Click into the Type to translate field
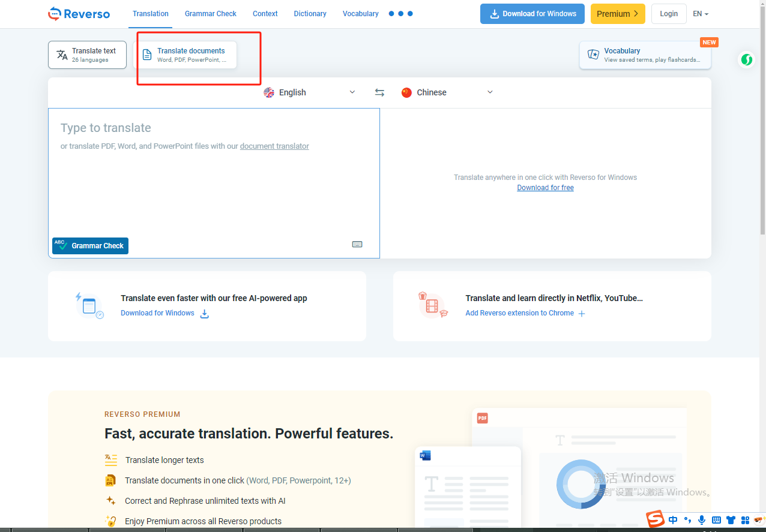 tap(214, 183)
